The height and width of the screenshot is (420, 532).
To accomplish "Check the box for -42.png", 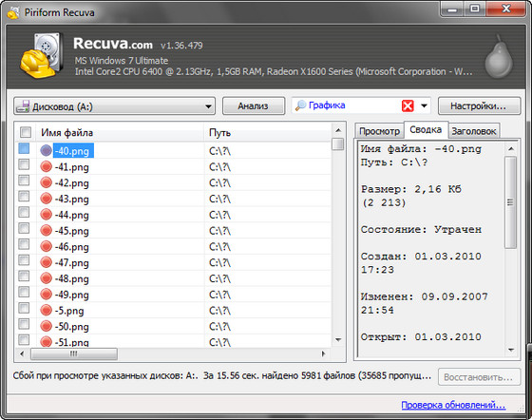I will click(24, 181).
